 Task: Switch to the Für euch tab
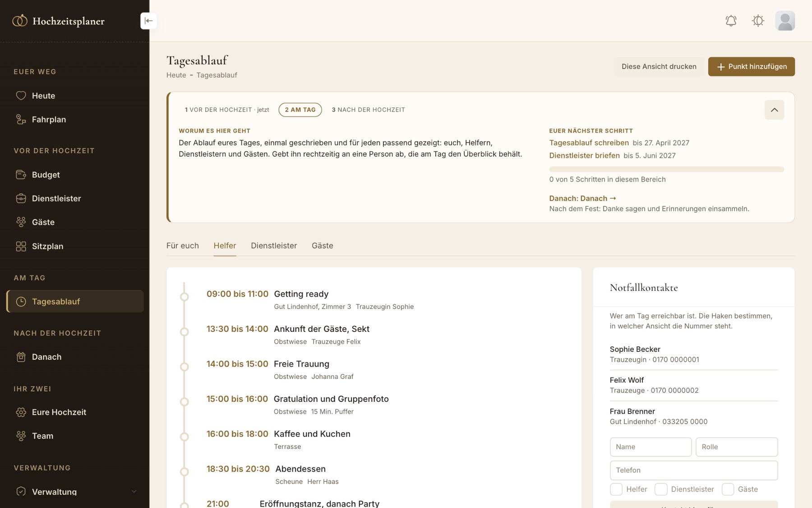coord(182,246)
